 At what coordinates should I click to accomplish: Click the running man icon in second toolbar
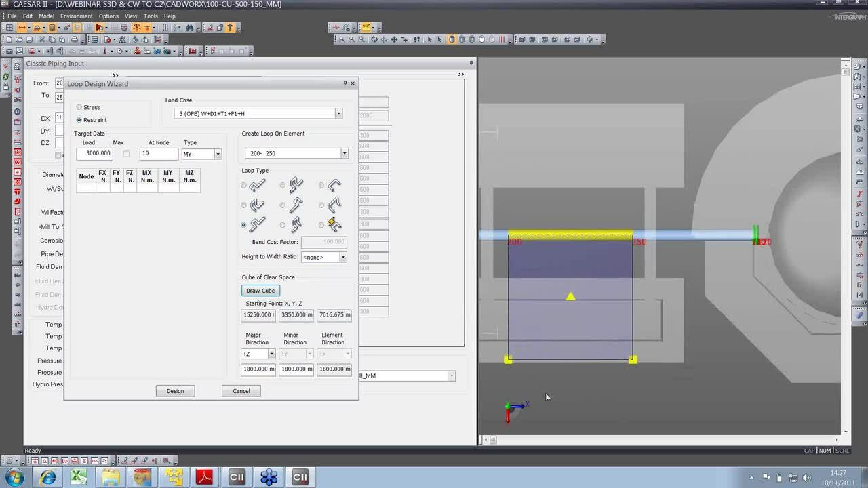121,39
